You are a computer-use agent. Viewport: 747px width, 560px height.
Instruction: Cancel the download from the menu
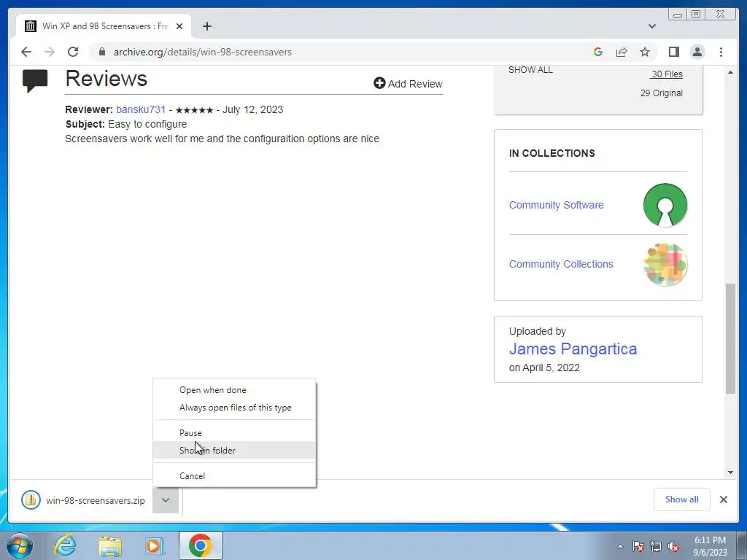(x=234, y=475)
